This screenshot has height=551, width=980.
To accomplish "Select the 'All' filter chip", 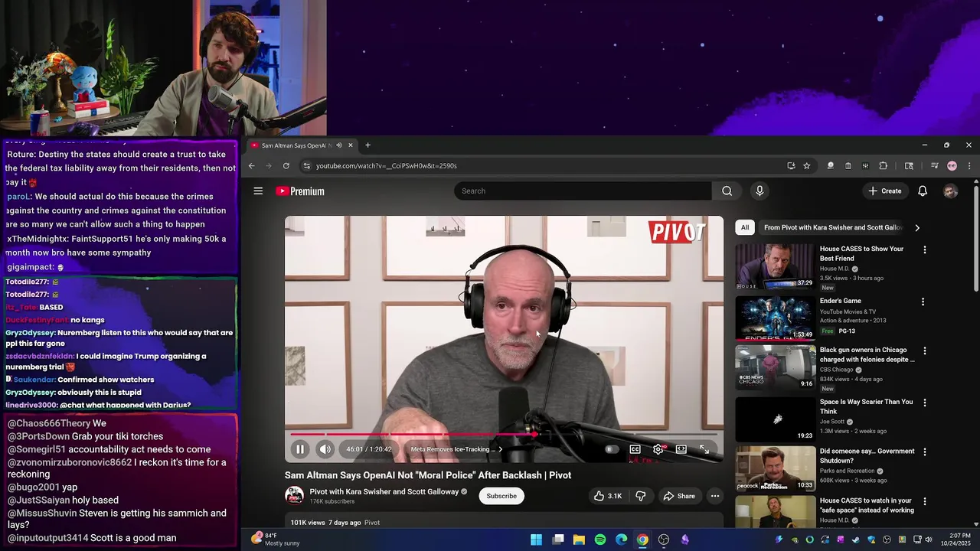I will click(x=745, y=227).
